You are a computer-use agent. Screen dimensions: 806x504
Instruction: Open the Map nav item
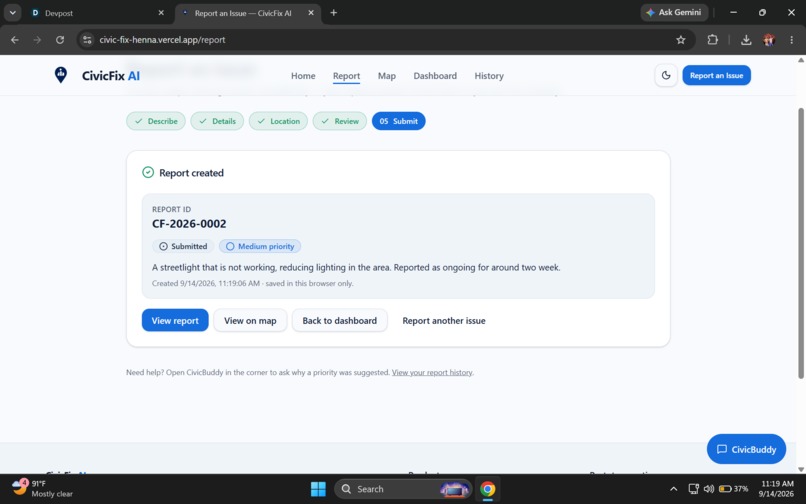387,76
